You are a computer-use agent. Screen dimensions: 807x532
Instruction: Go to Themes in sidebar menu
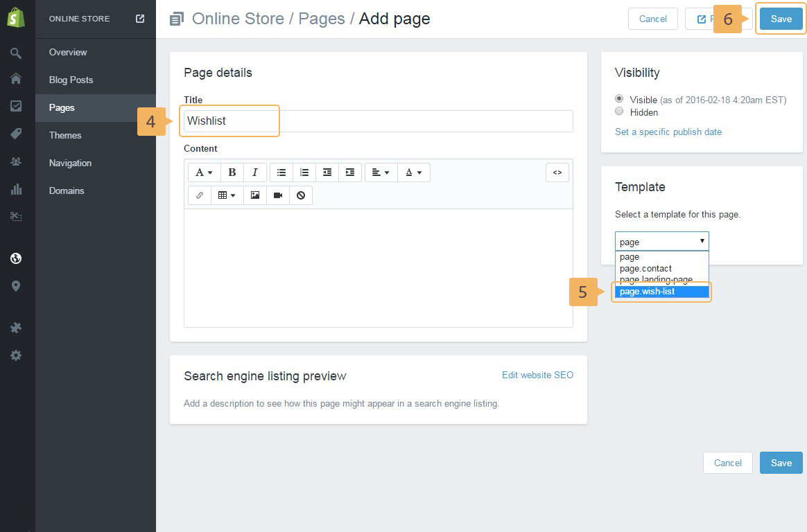tap(65, 135)
